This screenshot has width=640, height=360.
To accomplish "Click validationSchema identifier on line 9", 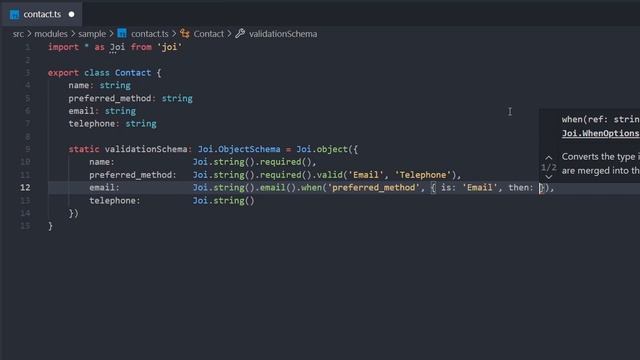I will pyautogui.click(x=146, y=149).
